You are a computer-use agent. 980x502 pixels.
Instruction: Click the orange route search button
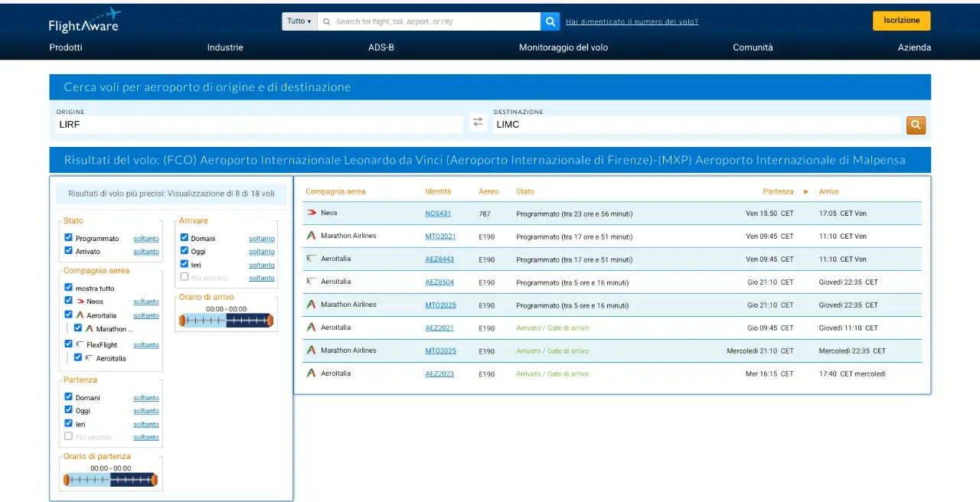916,125
